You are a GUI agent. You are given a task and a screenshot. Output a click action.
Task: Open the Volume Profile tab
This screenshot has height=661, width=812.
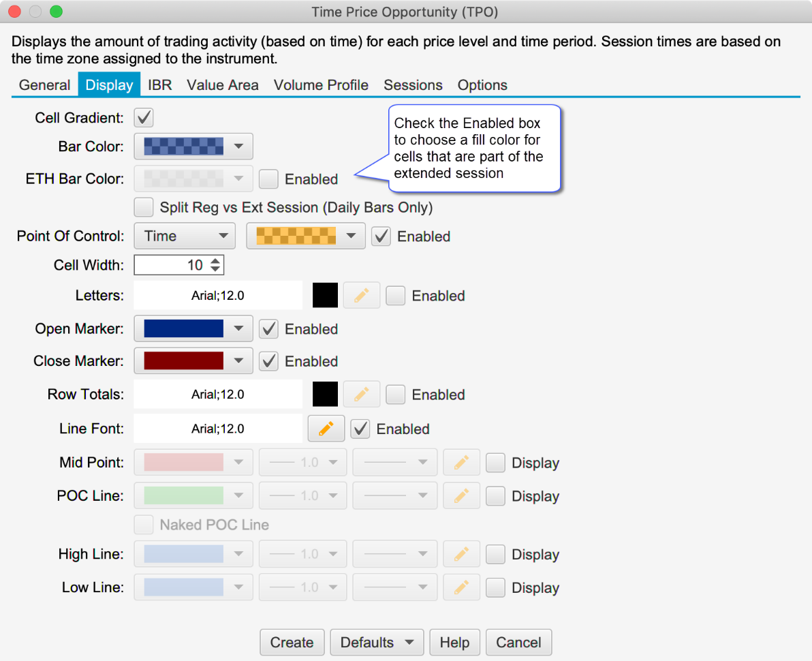tap(321, 85)
